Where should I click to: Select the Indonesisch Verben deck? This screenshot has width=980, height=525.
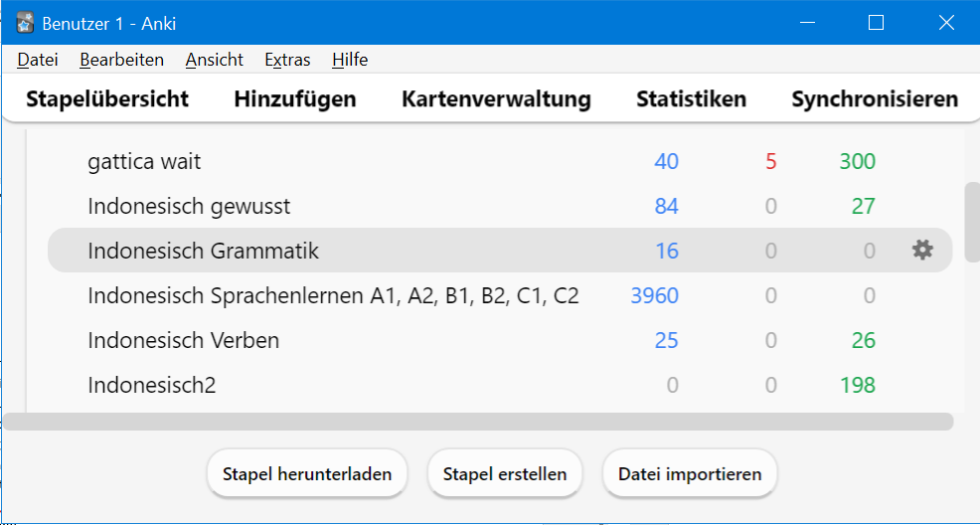coord(183,340)
